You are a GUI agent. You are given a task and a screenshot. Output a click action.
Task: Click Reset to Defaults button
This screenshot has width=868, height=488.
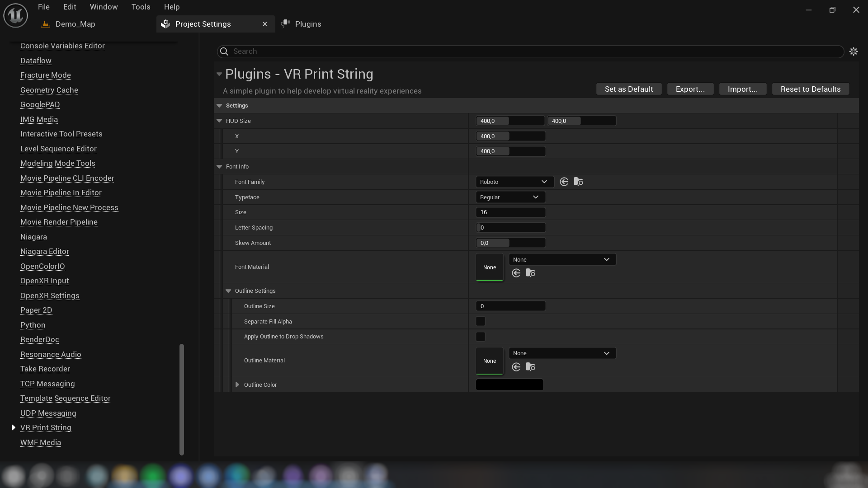tap(811, 89)
